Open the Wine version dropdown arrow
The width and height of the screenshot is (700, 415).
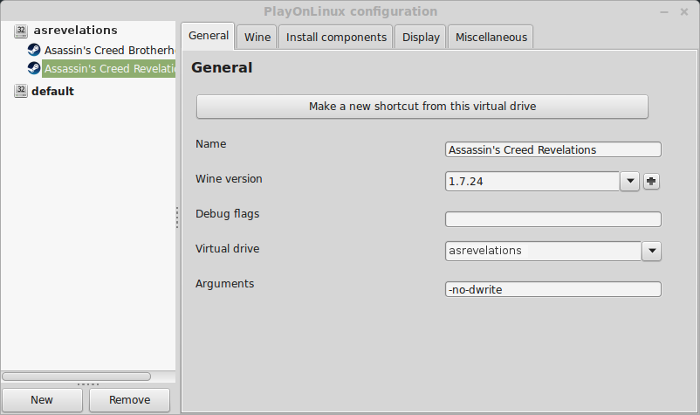(630, 181)
